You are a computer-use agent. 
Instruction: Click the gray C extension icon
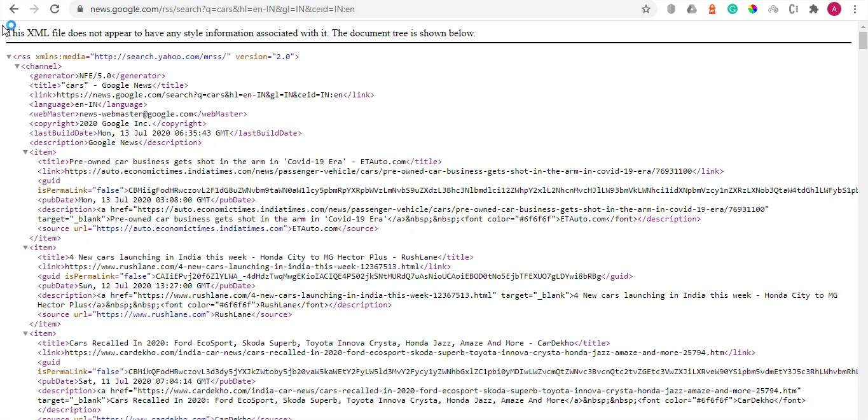coord(794,9)
